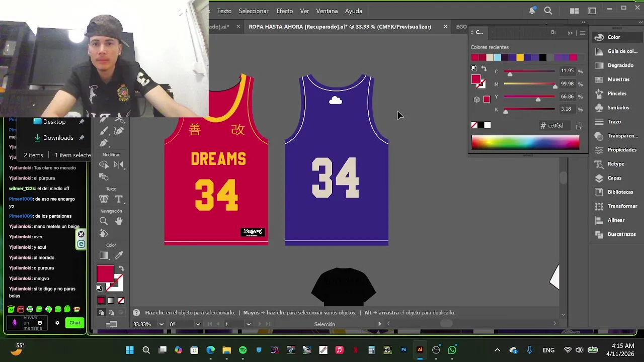The height and width of the screenshot is (362, 644).
Task: Open Desktop in Explorer sidebar
Action: point(54,122)
